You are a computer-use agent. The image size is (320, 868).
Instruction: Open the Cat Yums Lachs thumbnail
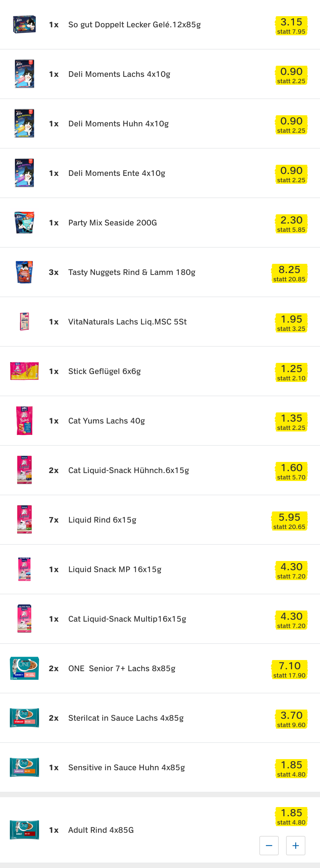[24, 421]
